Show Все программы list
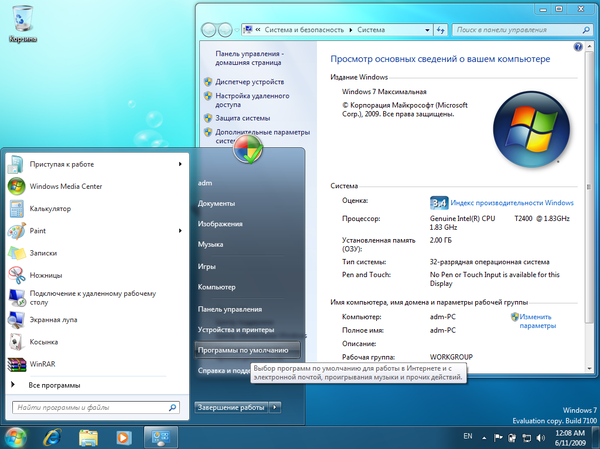 pos(55,385)
